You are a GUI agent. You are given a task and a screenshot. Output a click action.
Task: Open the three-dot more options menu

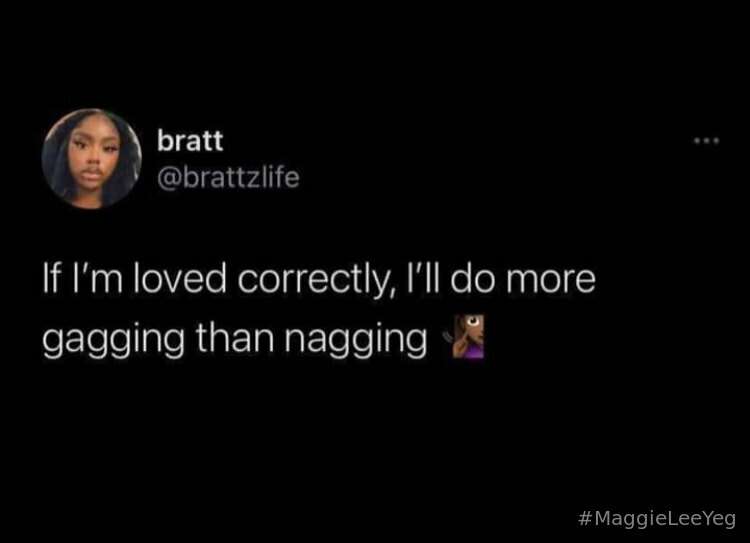click(x=706, y=141)
